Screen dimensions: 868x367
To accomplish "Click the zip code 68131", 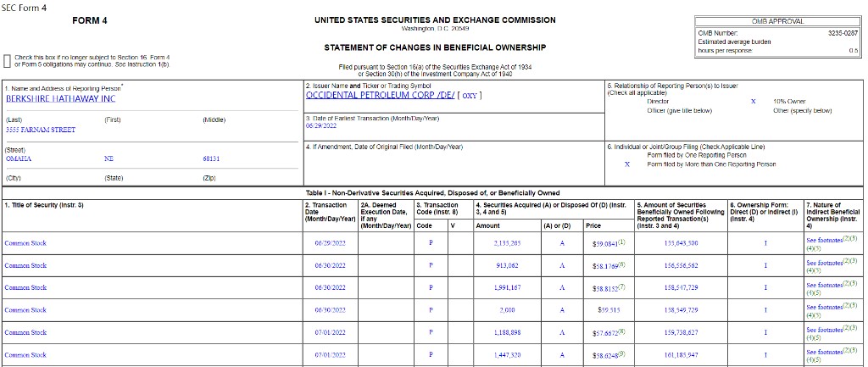I will click(211, 158).
